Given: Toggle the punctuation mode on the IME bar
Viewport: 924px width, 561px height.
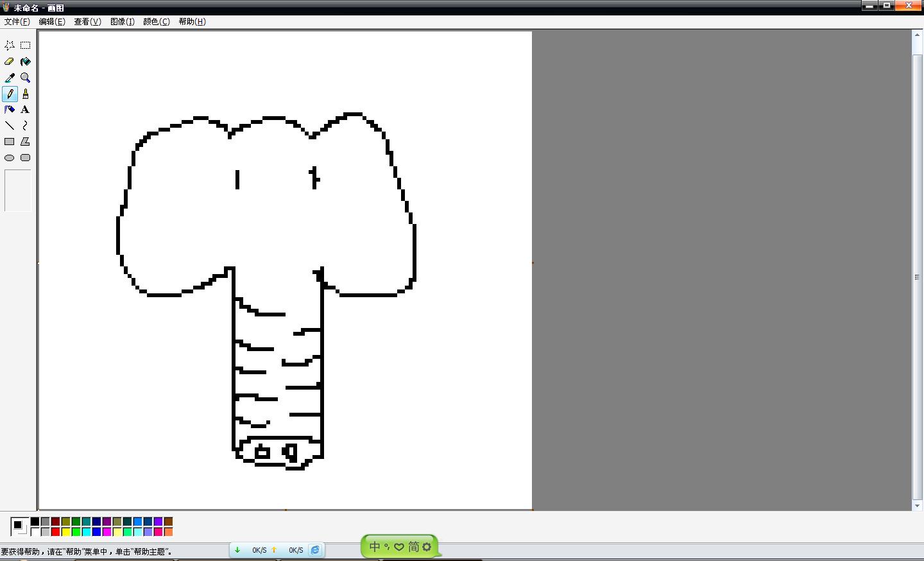Looking at the screenshot, I should pos(387,547).
